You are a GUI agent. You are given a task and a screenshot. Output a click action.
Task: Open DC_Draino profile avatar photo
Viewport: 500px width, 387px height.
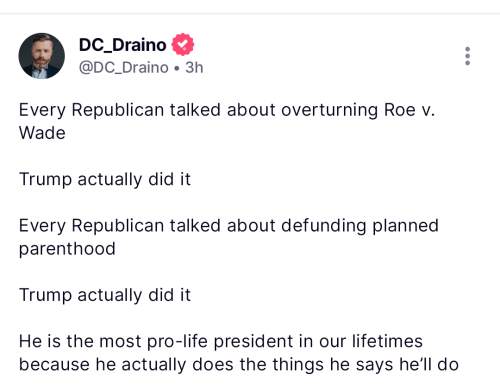(42, 56)
